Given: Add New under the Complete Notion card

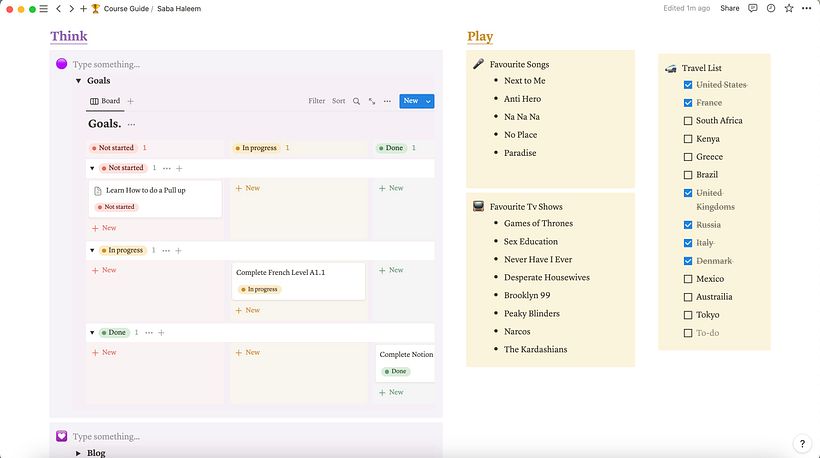Looking at the screenshot, I should pos(391,392).
